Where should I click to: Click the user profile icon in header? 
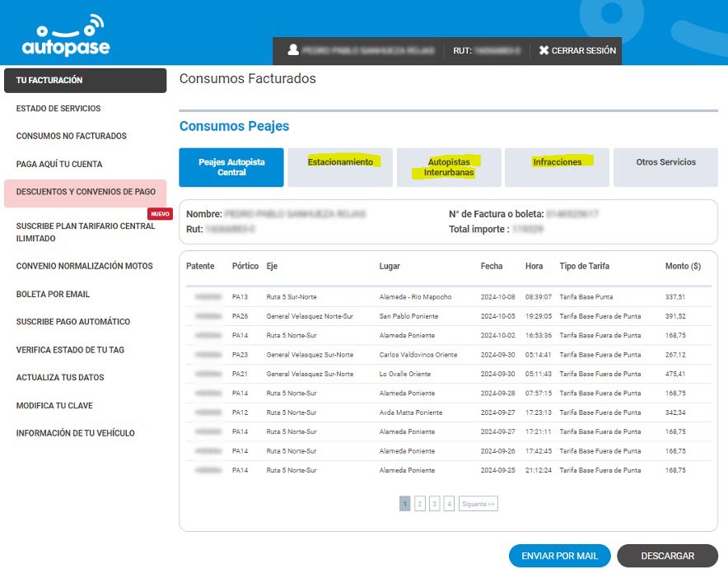point(292,50)
